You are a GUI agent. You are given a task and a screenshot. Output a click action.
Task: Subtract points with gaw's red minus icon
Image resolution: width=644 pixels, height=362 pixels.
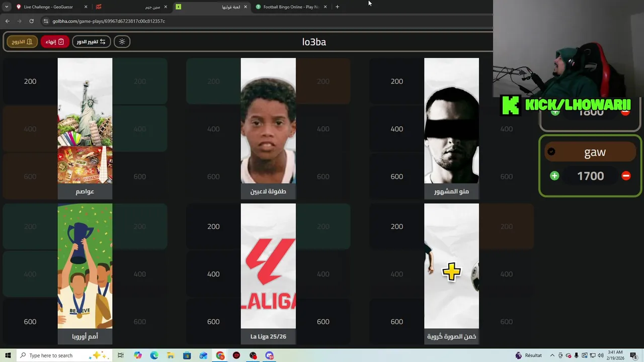(x=626, y=176)
